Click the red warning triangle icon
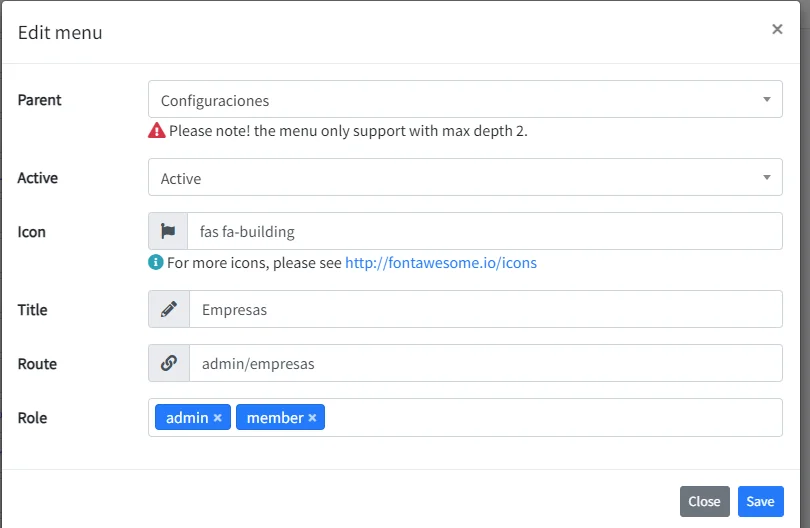Image resolution: width=810 pixels, height=528 pixels. click(x=157, y=130)
